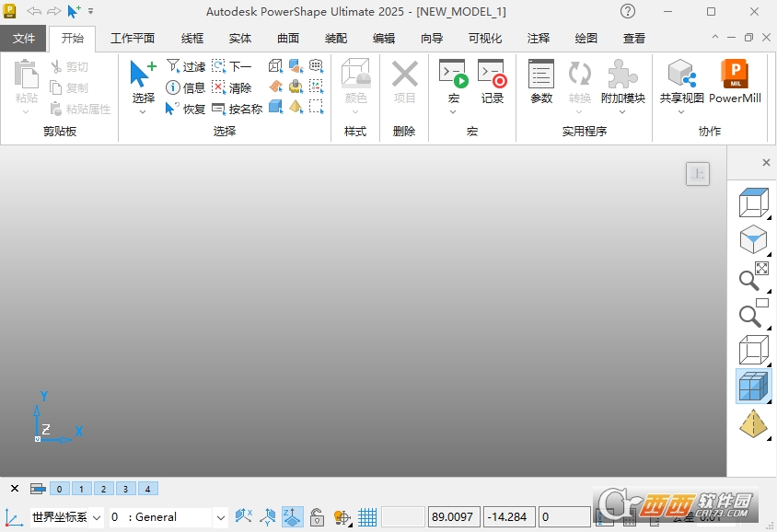Click the Next selection (下一) tool

click(x=232, y=66)
